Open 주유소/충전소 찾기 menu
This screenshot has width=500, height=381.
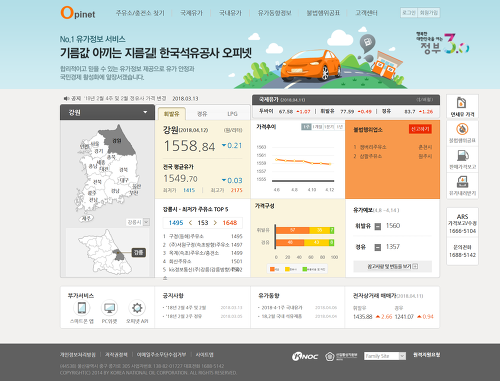tap(140, 13)
